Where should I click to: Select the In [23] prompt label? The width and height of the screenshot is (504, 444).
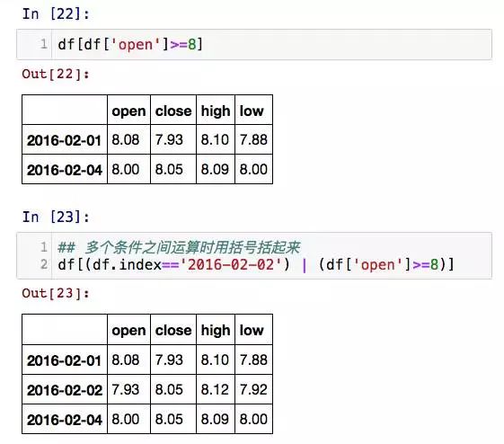56,217
